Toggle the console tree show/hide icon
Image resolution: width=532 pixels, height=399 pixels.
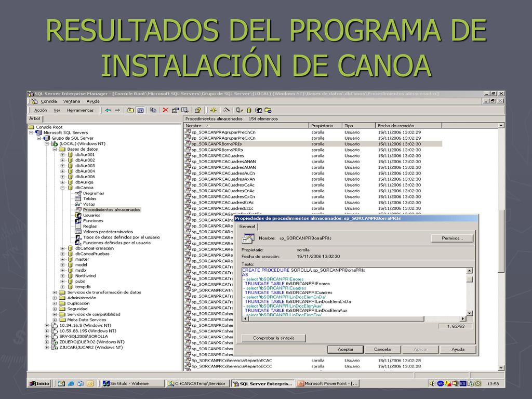140,110
